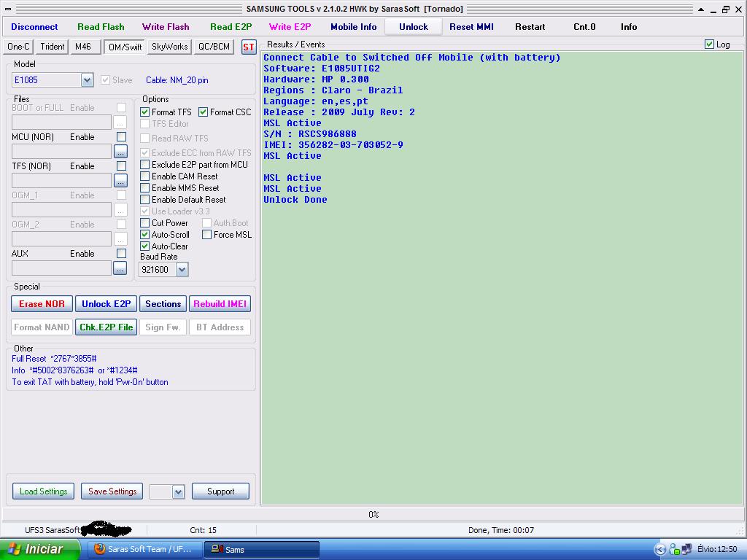Click Unlock E2P button

pyautogui.click(x=107, y=304)
